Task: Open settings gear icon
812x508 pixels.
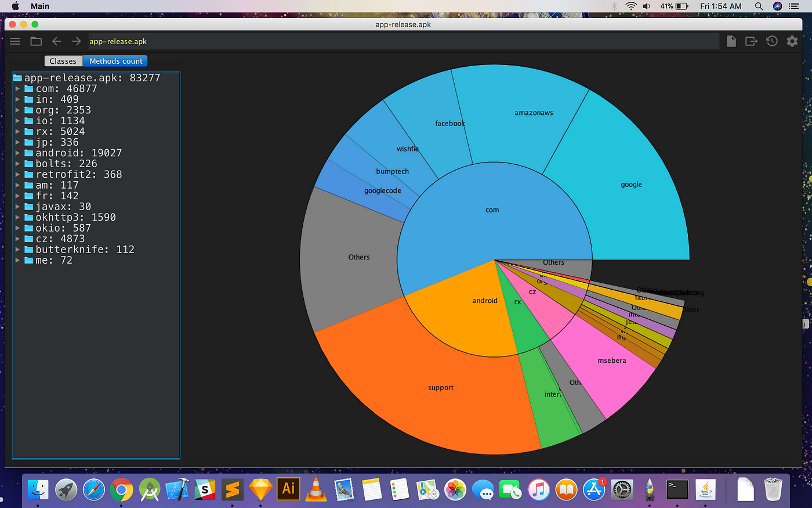Action: coord(792,41)
